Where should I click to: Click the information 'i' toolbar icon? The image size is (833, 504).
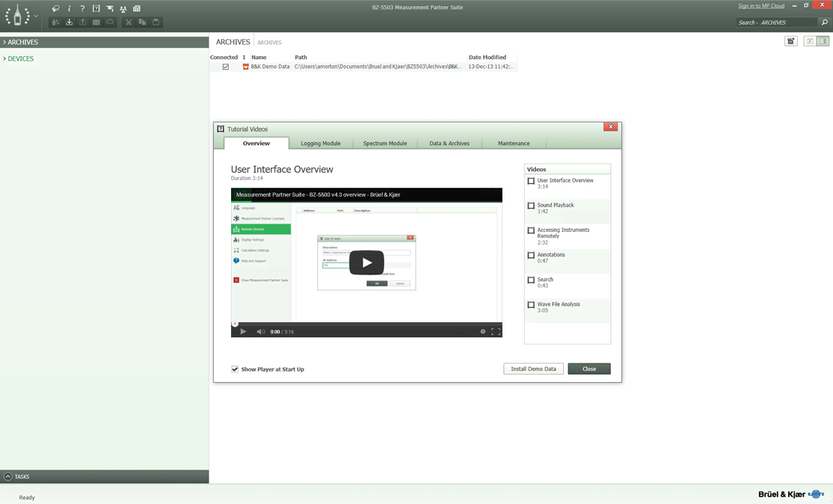[69, 9]
